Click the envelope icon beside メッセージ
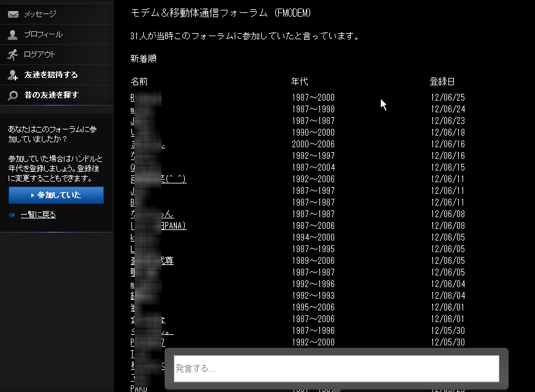The height and width of the screenshot is (392, 535). point(13,14)
